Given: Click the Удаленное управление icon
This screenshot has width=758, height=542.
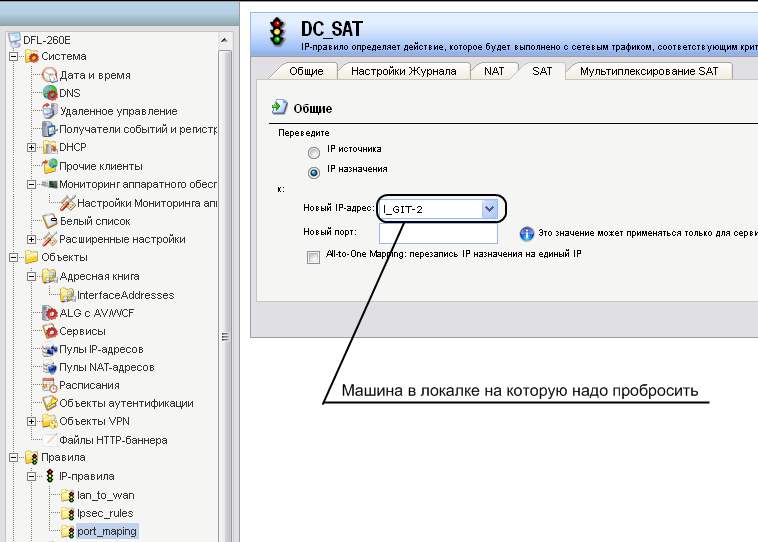Looking at the screenshot, I should (x=50, y=111).
